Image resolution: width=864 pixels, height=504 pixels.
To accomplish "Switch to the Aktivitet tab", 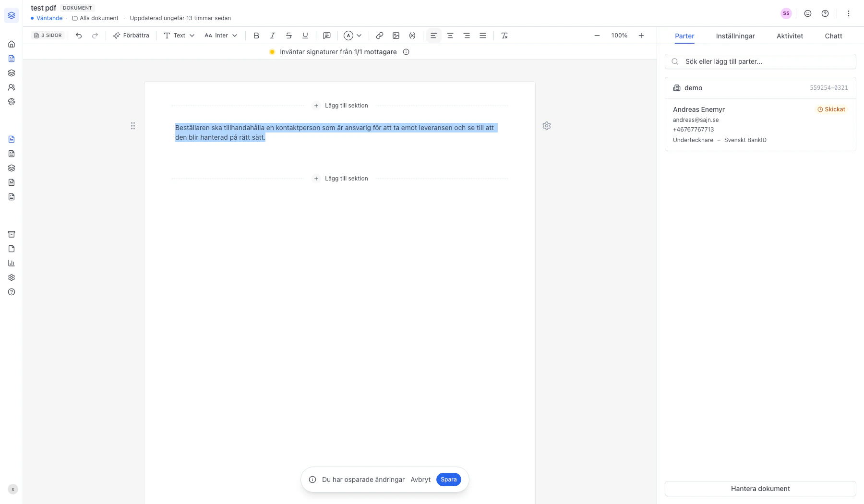I will 790,36.
